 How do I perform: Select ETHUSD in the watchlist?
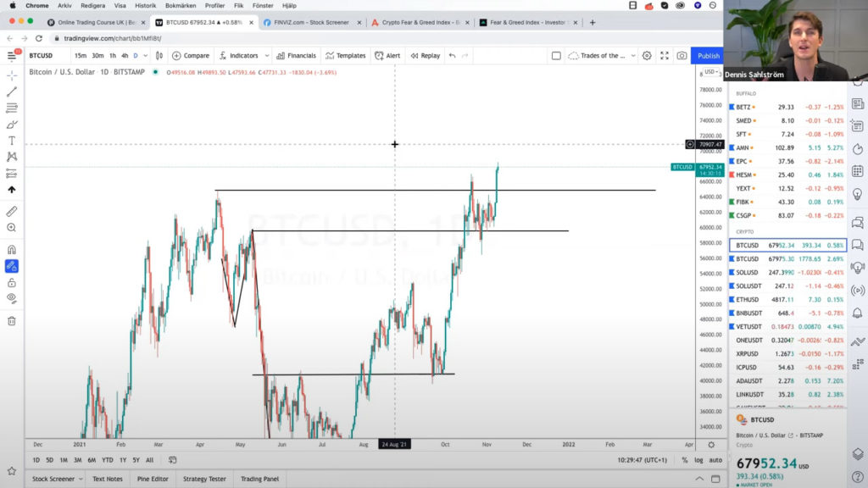tap(787, 299)
